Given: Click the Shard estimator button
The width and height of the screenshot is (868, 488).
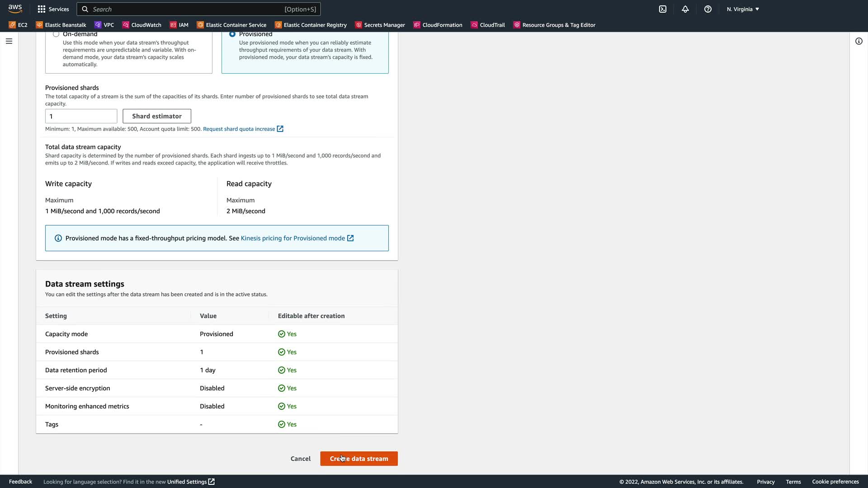Looking at the screenshot, I should click(x=157, y=116).
